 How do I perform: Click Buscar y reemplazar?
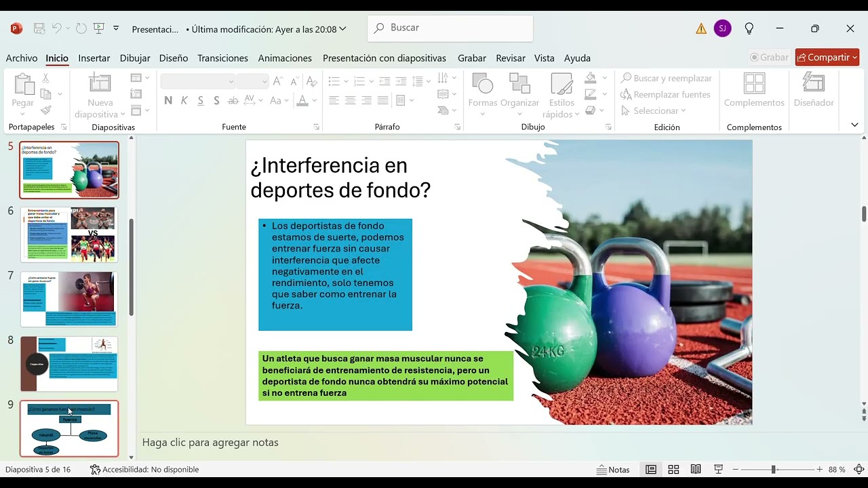click(666, 78)
